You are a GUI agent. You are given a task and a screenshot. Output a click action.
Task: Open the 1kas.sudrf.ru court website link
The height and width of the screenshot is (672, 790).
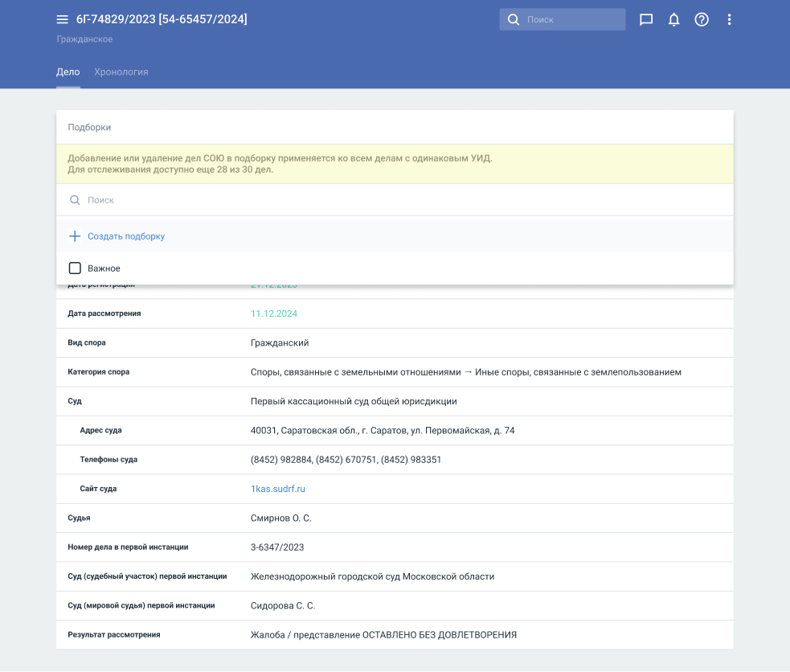coord(278,489)
